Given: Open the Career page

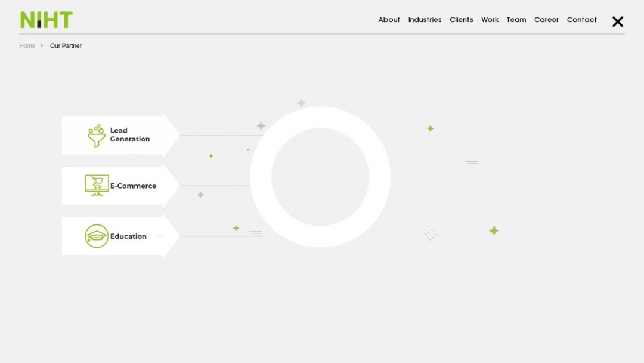Looking at the screenshot, I should click(546, 20).
